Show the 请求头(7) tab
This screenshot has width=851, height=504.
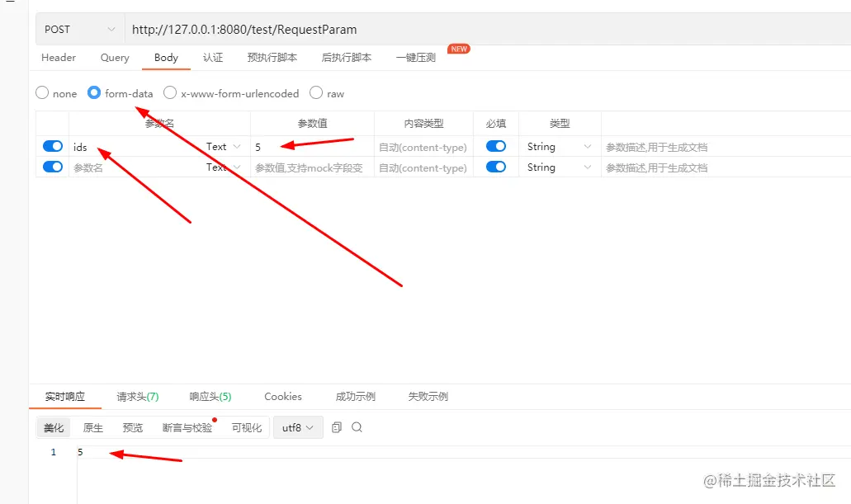tap(138, 397)
